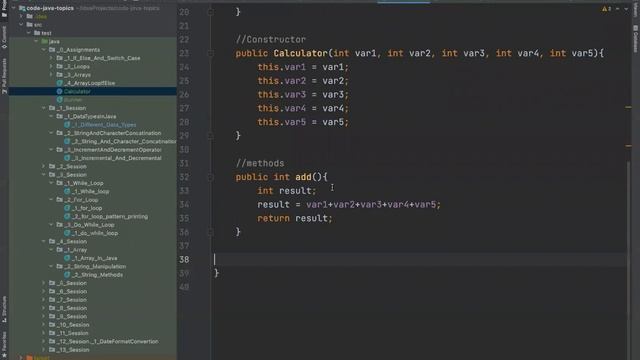Select the Calculator file in project tree
The image size is (640, 360).
pos(93,91)
